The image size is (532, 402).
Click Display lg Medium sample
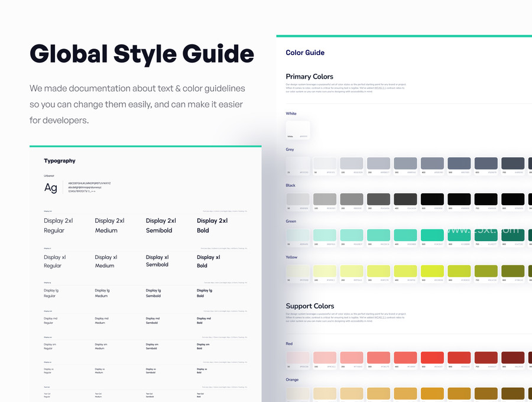(102, 293)
